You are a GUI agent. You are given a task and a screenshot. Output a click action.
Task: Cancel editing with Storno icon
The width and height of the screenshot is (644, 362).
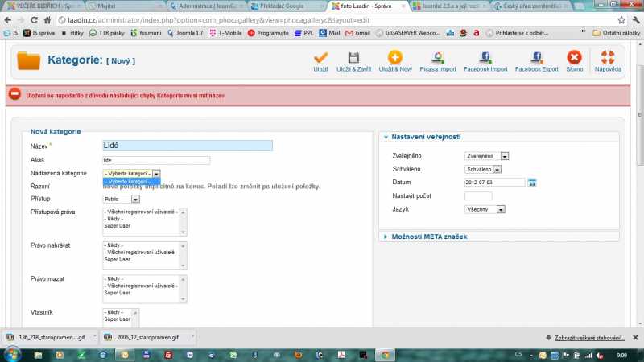tap(574, 58)
